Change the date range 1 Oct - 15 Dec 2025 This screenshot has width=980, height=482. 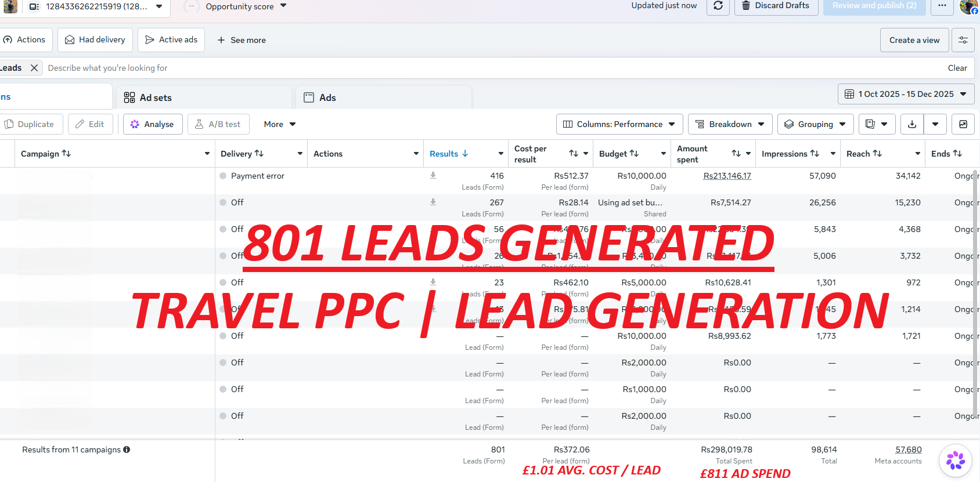[906, 94]
